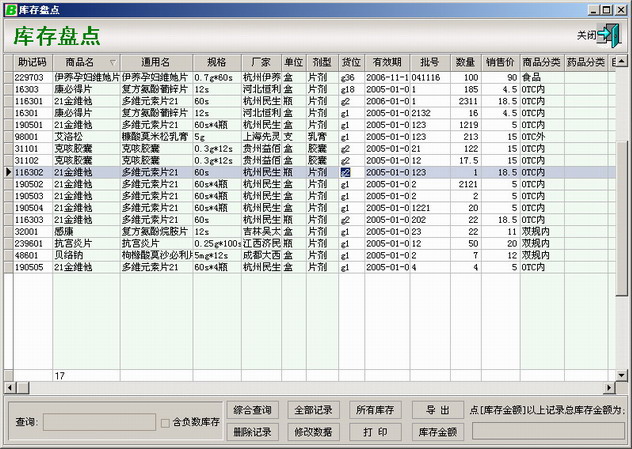Click the app icon in the title bar
This screenshot has height=449, width=632.
click(x=10, y=8)
